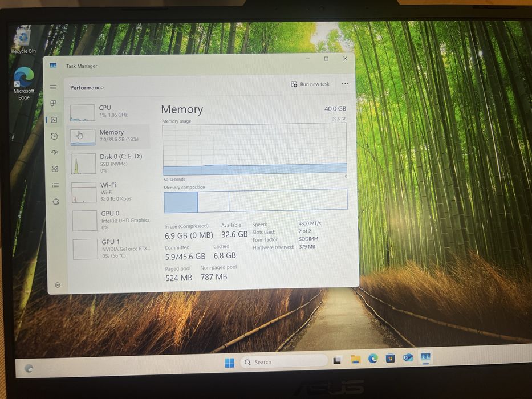Click the 40.0 GB total memory value
The height and width of the screenshot is (399, 532).
(x=335, y=108)
